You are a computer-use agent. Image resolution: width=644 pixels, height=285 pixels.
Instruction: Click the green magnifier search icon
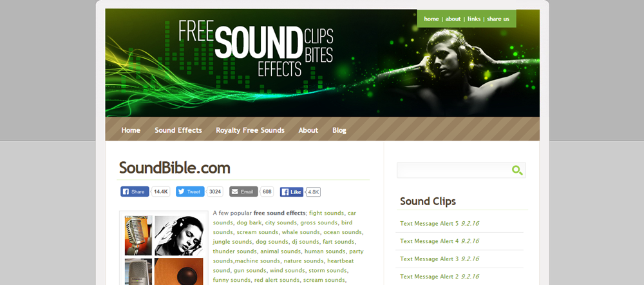coord(517,170)
